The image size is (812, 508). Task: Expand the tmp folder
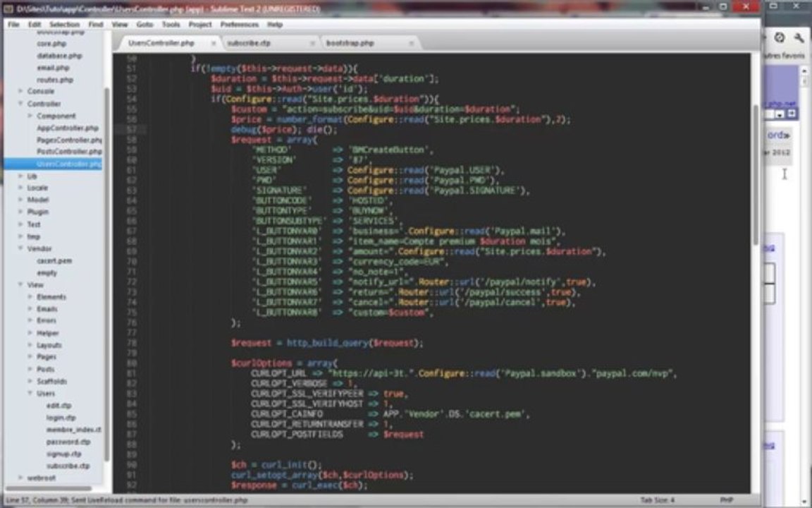point(20,236)
